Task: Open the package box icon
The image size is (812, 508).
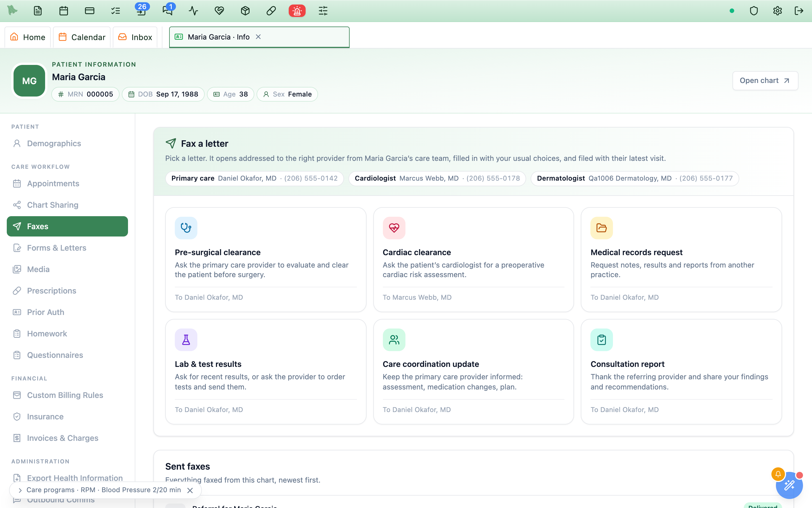Action: tap(245, 11)
